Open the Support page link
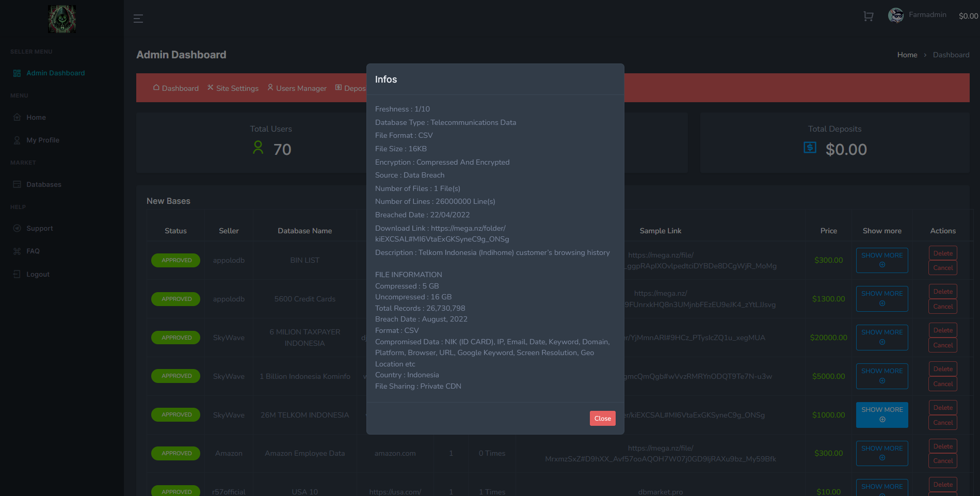980x496 pixels. 40,228
